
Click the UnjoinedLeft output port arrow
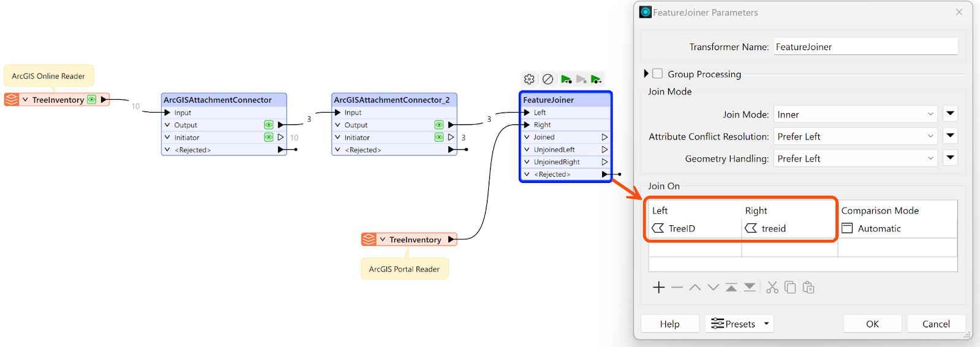pyautogui.click(x=605, y=149)
